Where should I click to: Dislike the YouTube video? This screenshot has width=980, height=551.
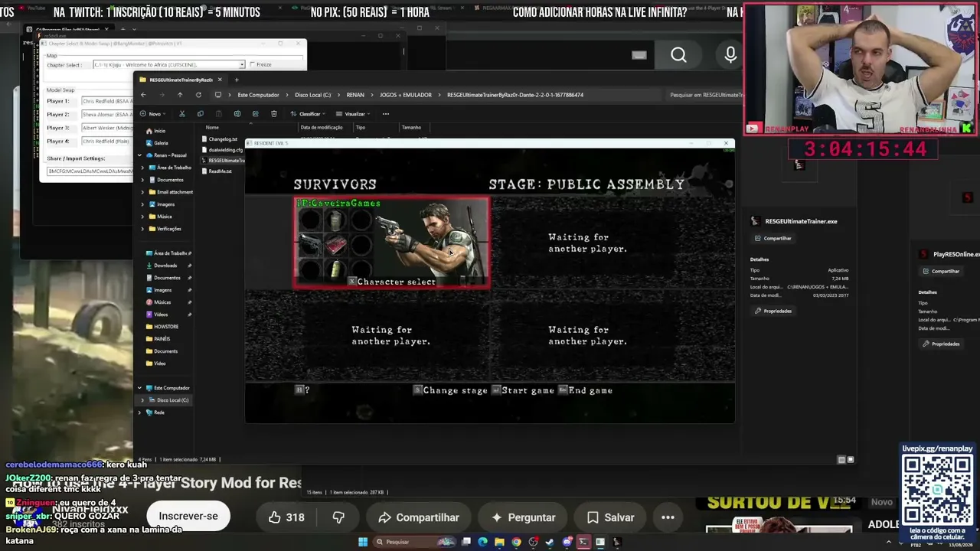pos(338,517)
